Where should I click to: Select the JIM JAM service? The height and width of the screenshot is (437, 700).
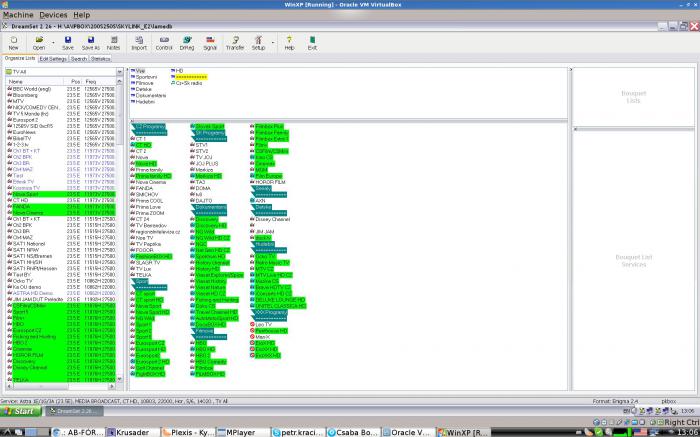click(262, 232)
